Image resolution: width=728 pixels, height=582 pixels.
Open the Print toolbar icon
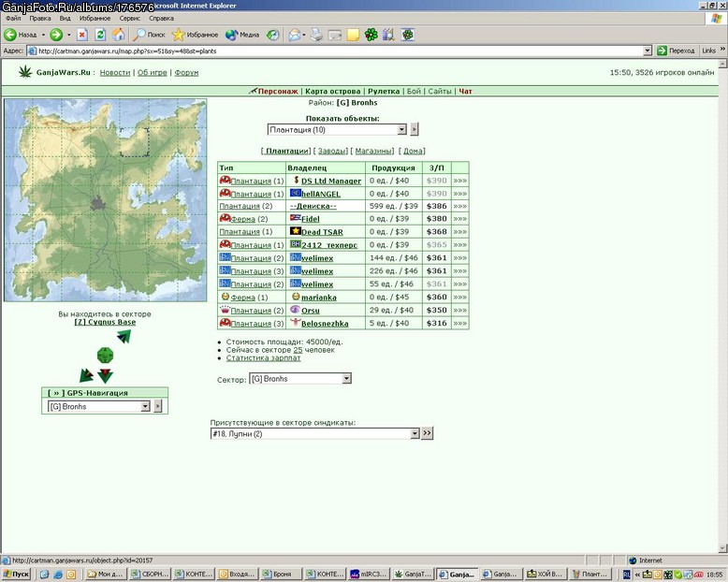click(x=316, y=35)
